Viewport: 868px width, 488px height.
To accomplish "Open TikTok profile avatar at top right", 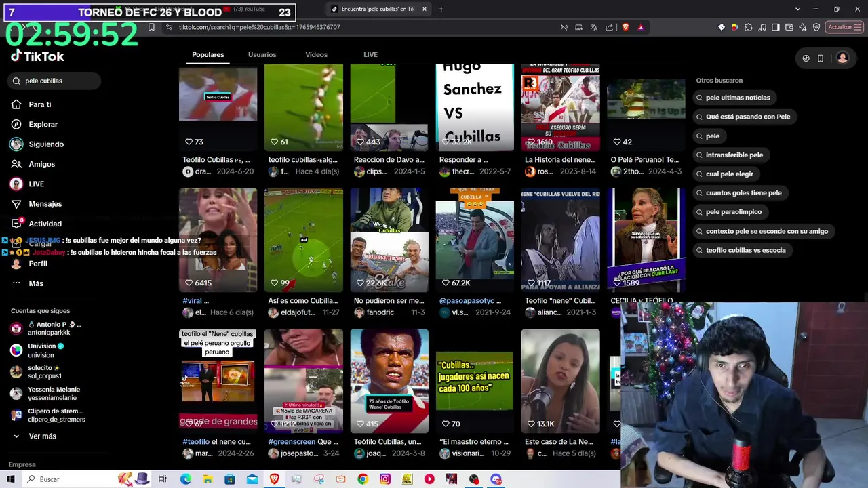I will coord(842,58).
